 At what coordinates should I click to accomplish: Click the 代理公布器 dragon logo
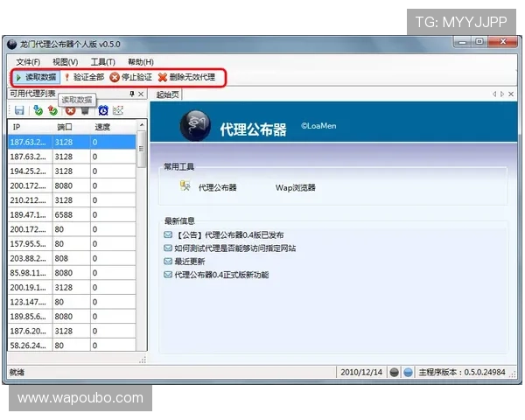click(195, 126)
